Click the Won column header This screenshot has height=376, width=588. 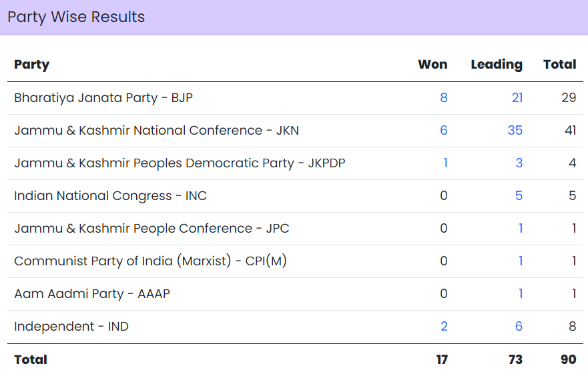[432, 65]
